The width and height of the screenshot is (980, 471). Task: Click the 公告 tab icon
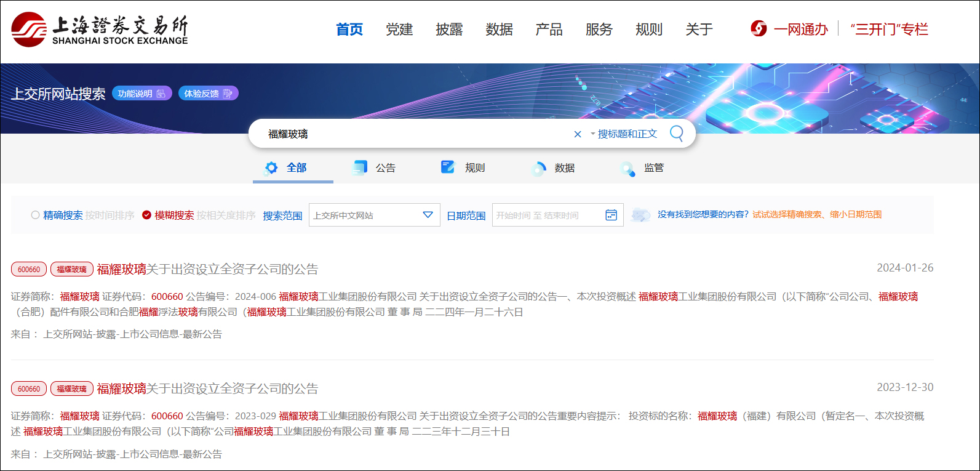[360, 167]
